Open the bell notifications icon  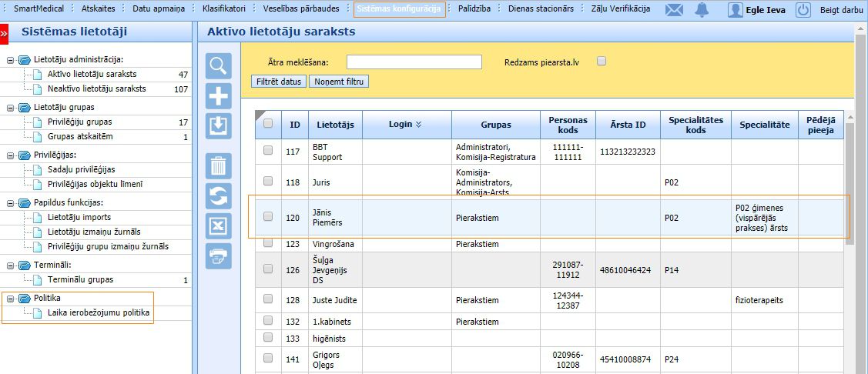(702, 10)
